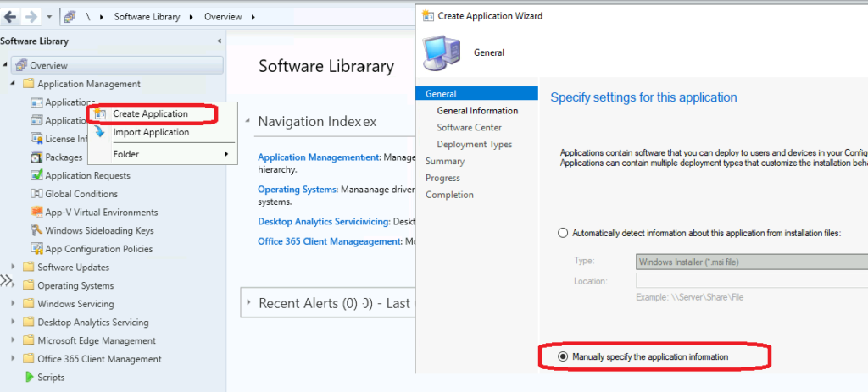Expand the Software Updates tree node
The image size is (868, 392).
(14, 267)
